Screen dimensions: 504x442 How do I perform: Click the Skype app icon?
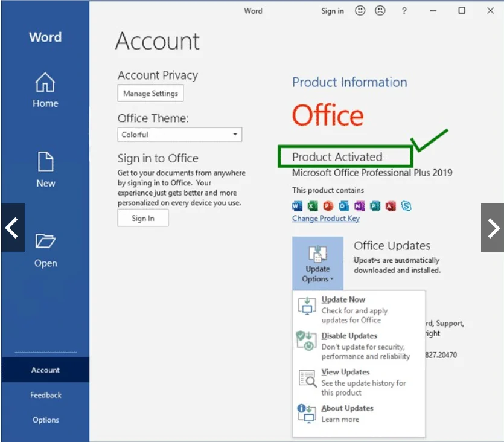click(406, 206)
